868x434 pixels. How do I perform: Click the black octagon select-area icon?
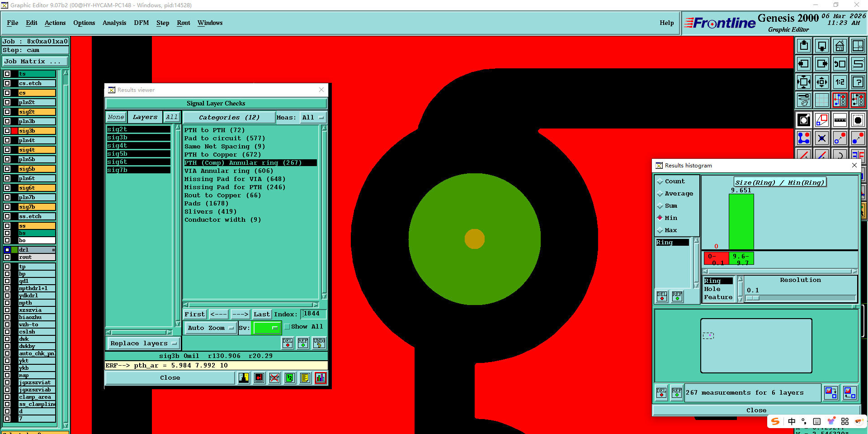click(x=858, y=120)
